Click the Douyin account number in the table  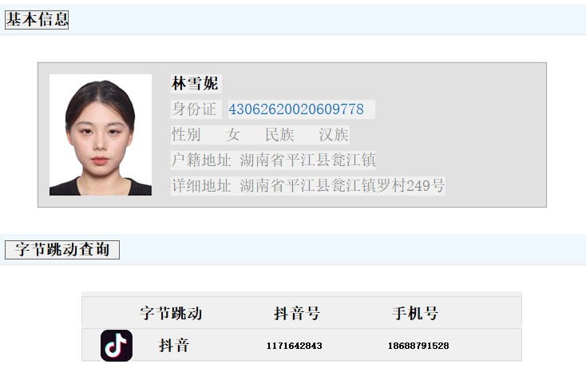[x=294, y=346]
